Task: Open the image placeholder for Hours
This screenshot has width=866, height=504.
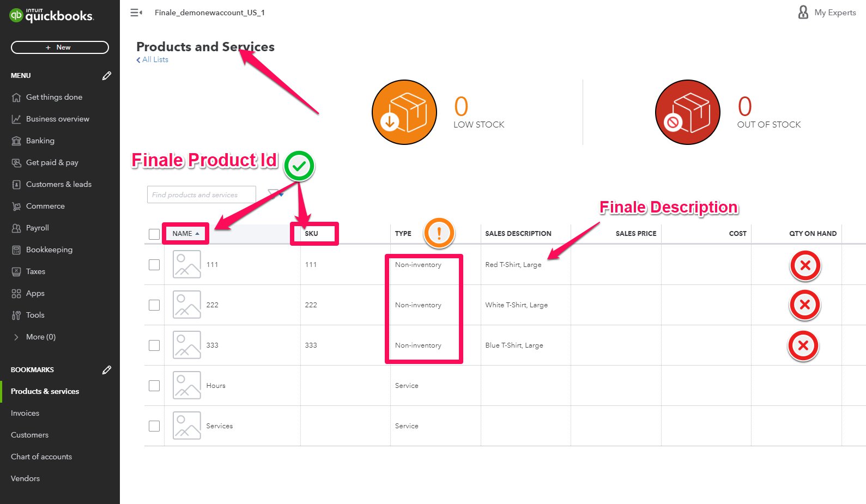Action: pyautogui.click(x=187, y=385)
